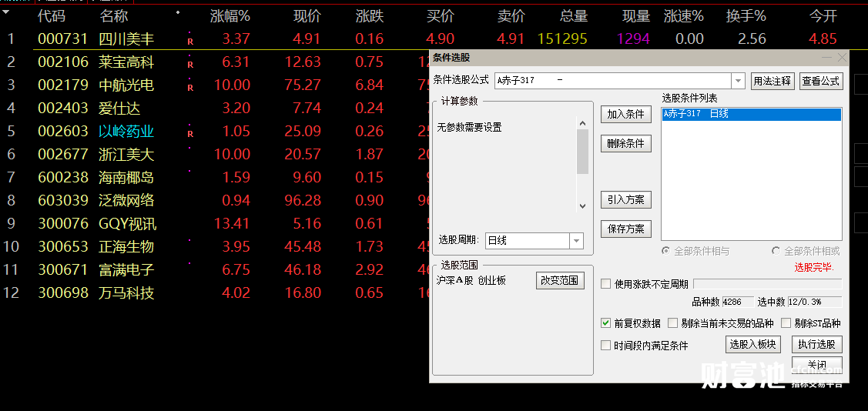Click the 计算参数 scrollbar thumb
The width and height of the screenshot is (868, 411).
[x=582, y=152]
